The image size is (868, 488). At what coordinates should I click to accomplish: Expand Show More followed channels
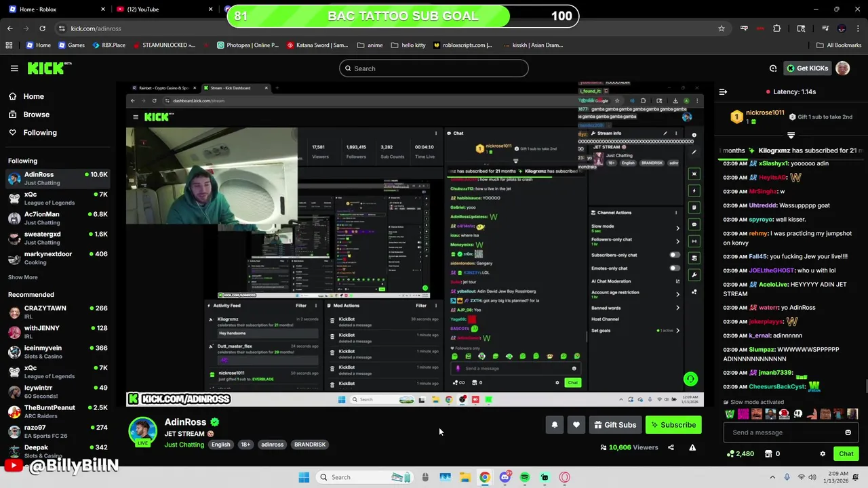point(23,277)
